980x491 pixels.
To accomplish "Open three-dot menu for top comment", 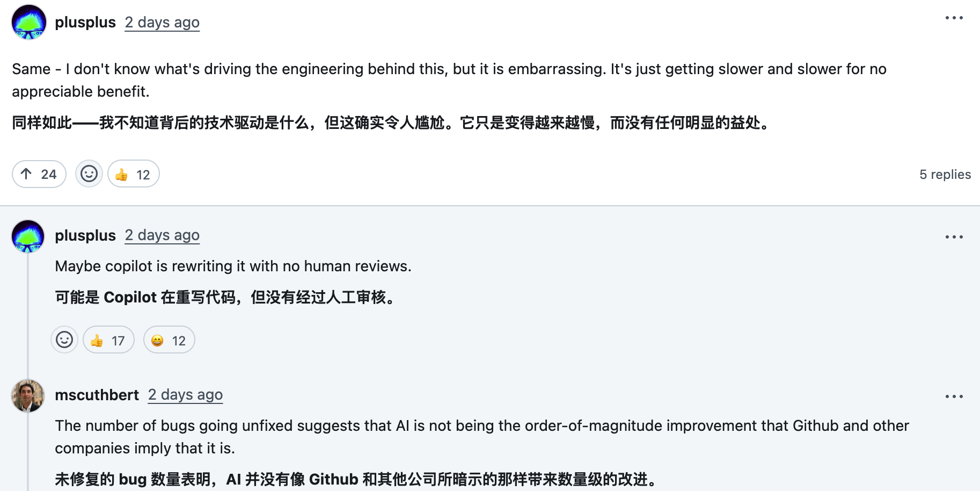I will point(954,18).
